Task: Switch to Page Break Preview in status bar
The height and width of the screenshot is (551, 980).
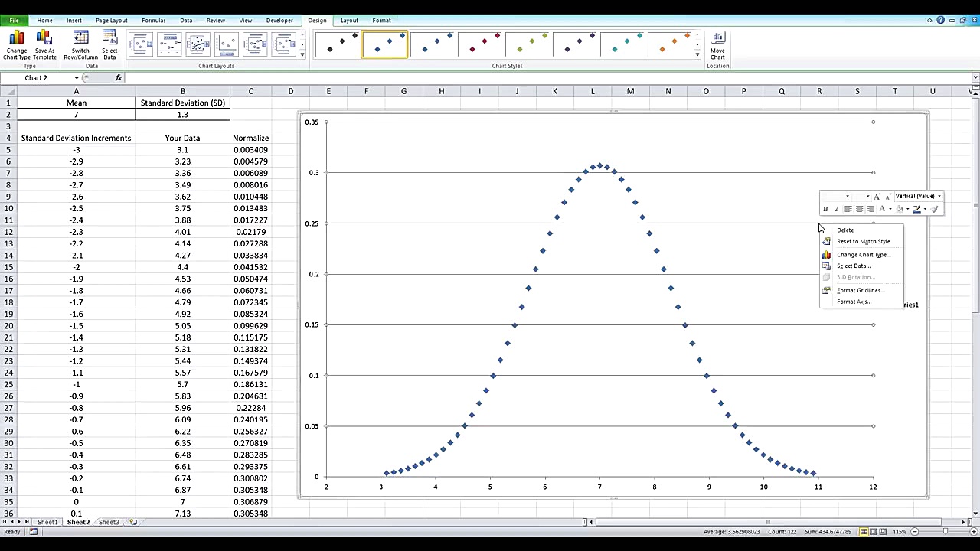Action: [883, 532]
